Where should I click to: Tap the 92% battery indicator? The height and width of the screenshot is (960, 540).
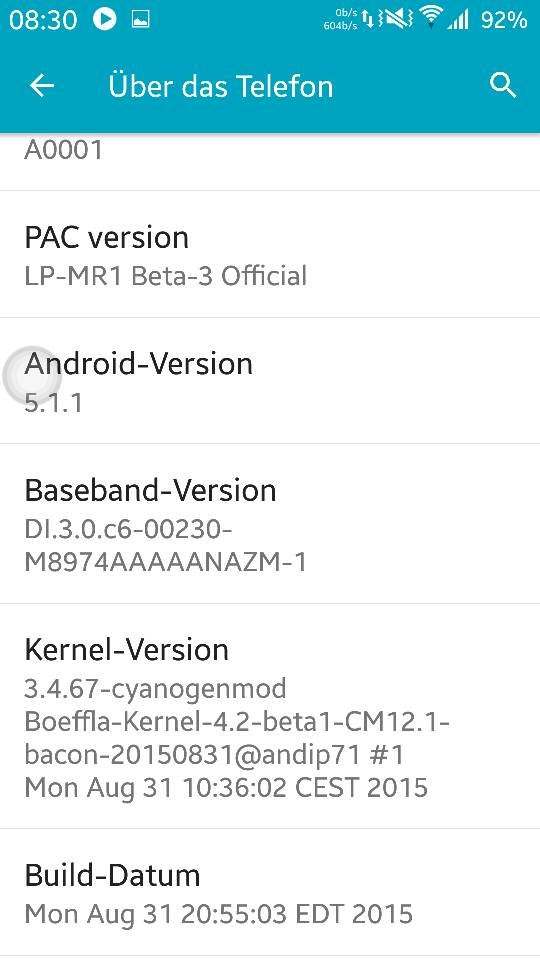coord(504,20)
